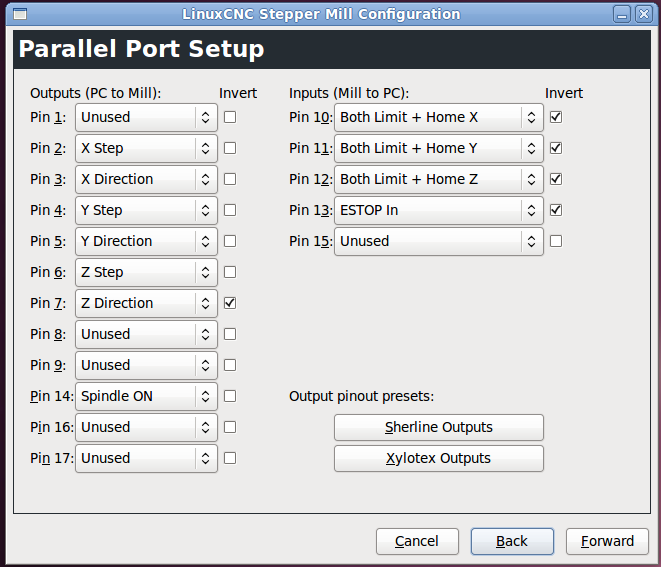Screen dimensions: 661x567
Task: Disable Invert for Pin 10 input
Action: 556,117
